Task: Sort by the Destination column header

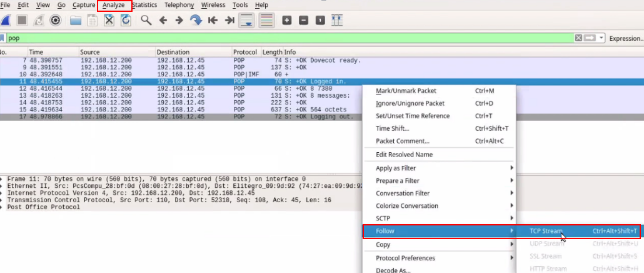Action: click(x=193, y=52)
